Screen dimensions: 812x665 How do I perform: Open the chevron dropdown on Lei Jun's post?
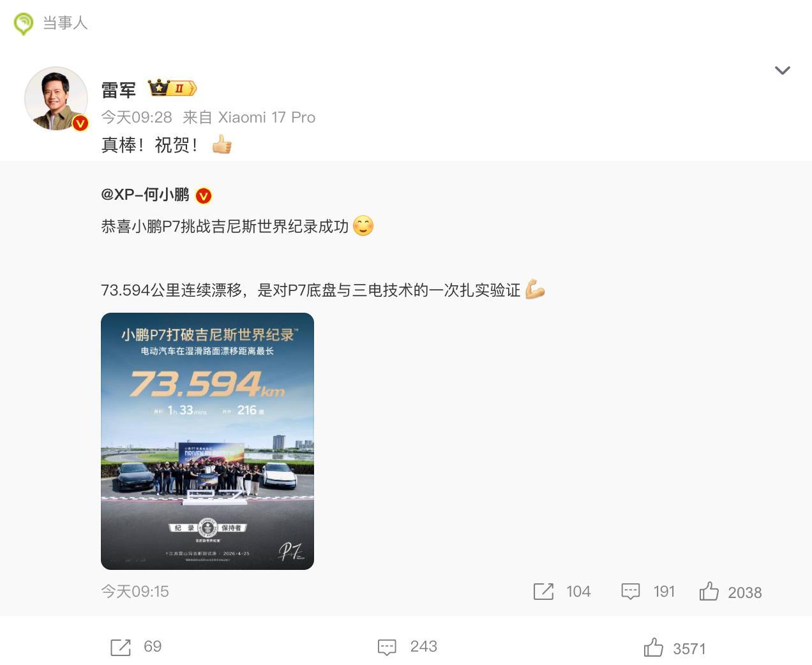tap(782, 70)
